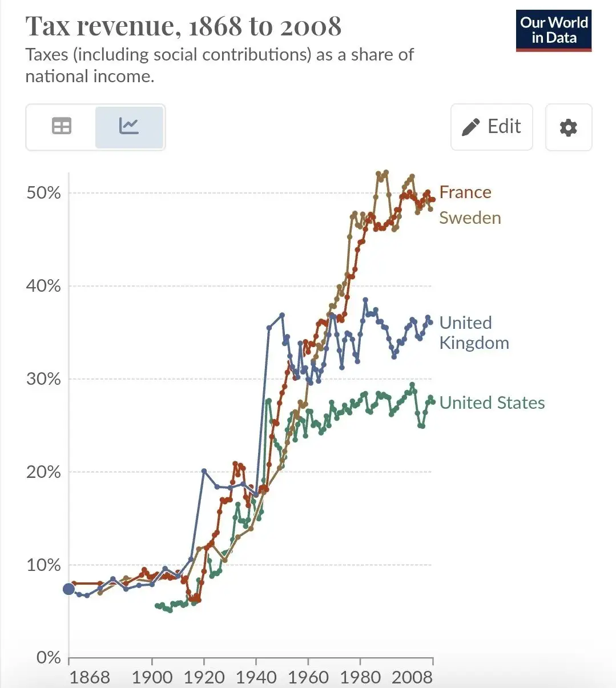
Task: Click the 30% y-axis label
Action: 43,379
